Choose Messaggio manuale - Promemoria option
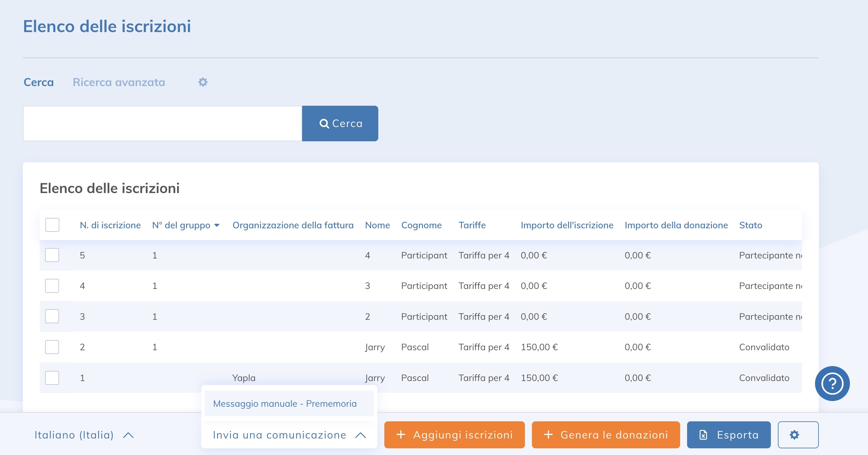The image size is (868, 455). click(285, 404)
